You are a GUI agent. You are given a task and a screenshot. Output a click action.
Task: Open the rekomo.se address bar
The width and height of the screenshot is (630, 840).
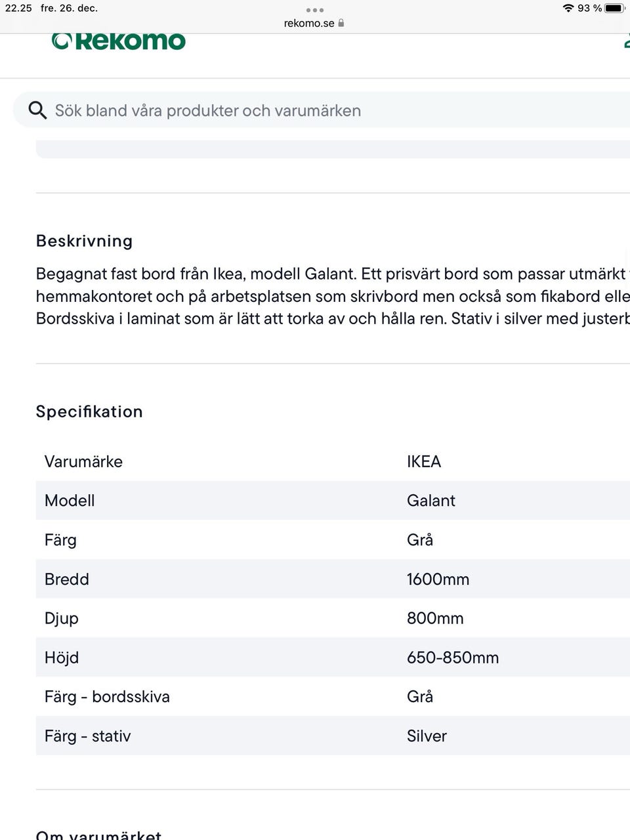pyautogui.click(x=308, y=23)
